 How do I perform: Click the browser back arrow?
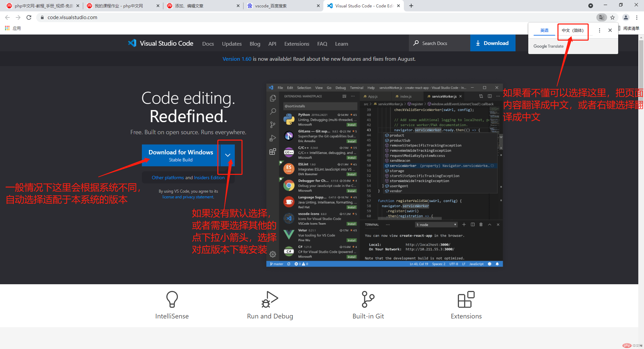(x=7, y=17)
